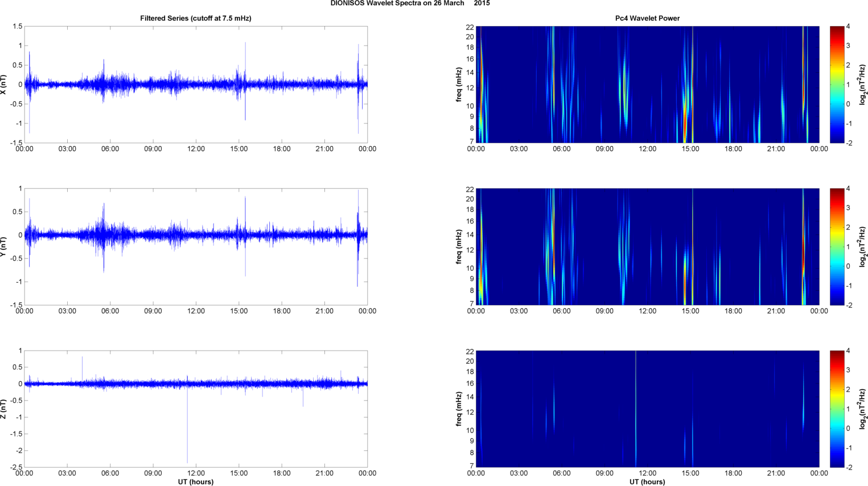868x486 pixels.
Task: Click the '14' frequency tick on X spectrogram
Action: click(470, 73)
